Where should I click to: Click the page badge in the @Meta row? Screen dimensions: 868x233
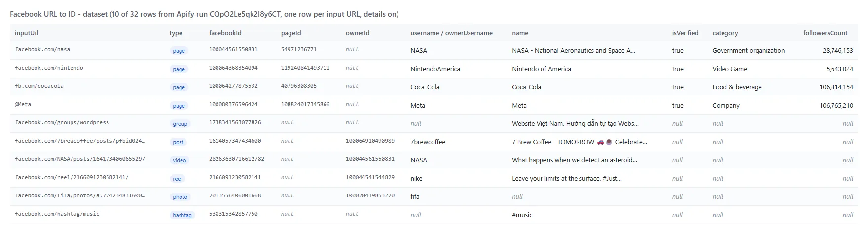point(179,106)
